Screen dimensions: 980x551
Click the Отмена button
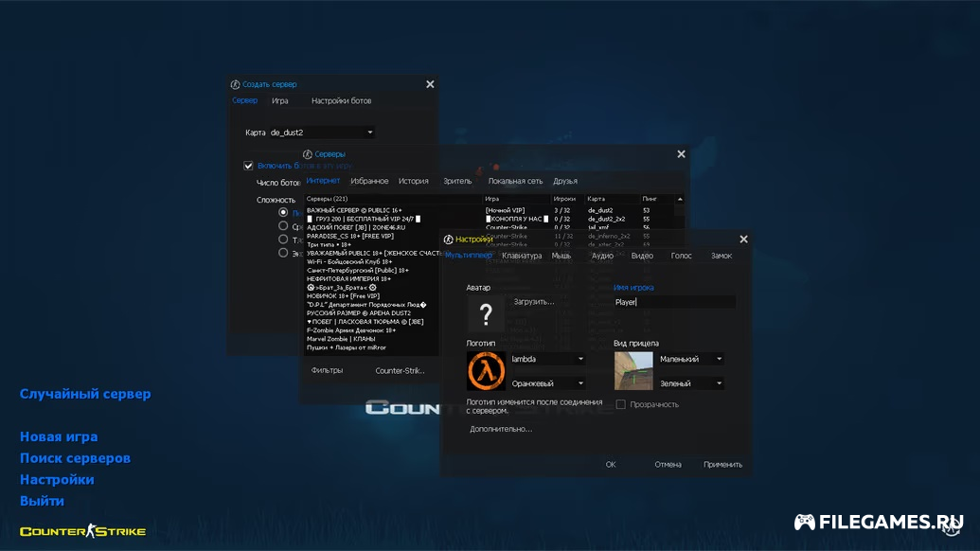[x=668, y=465]
